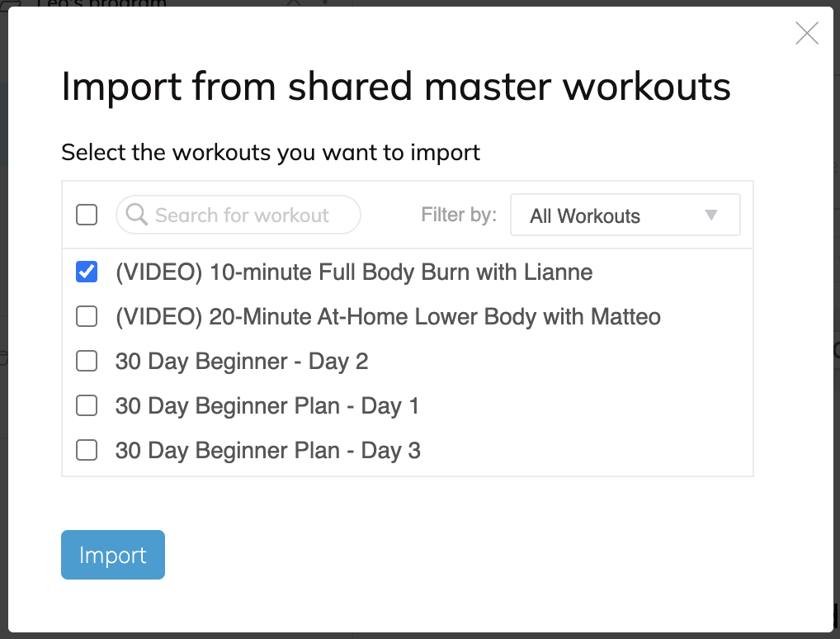Click the Import button
The image size is (840, 639).
(x=113, y=555)
